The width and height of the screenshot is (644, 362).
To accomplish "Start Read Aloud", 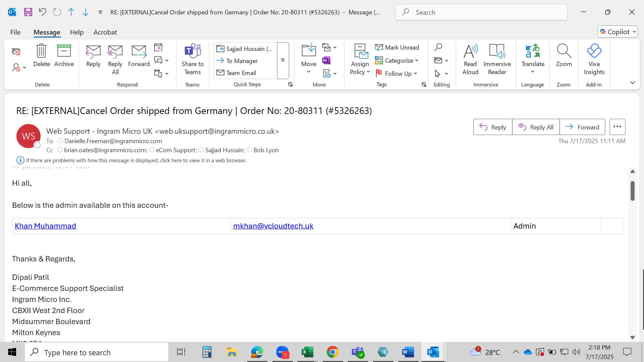I will 470,60.
